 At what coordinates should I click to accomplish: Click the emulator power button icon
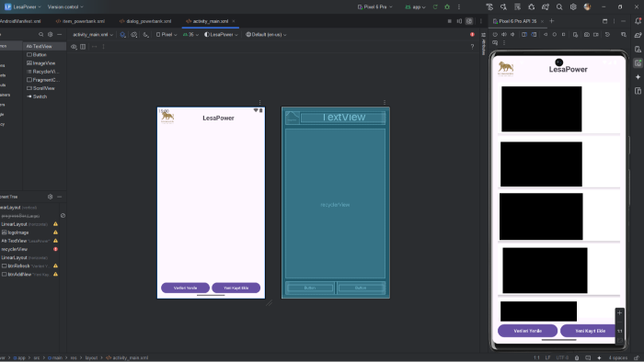click(x=495, y=35)
